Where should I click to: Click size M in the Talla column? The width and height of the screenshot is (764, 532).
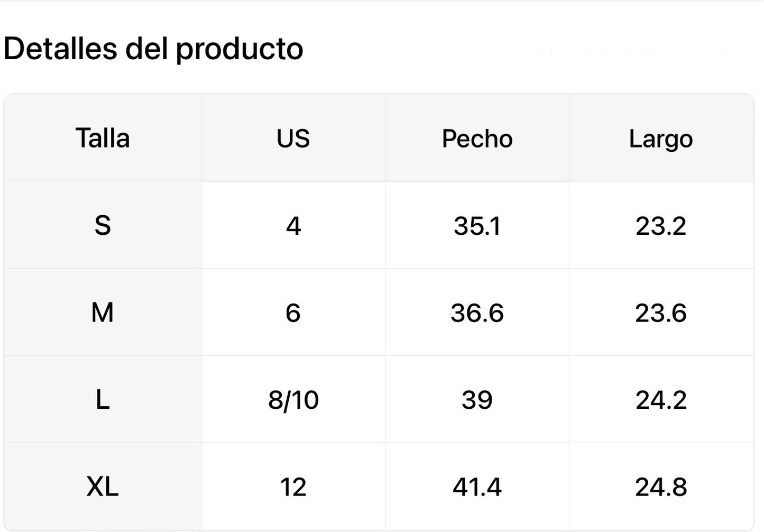click(x=103, y=313)
